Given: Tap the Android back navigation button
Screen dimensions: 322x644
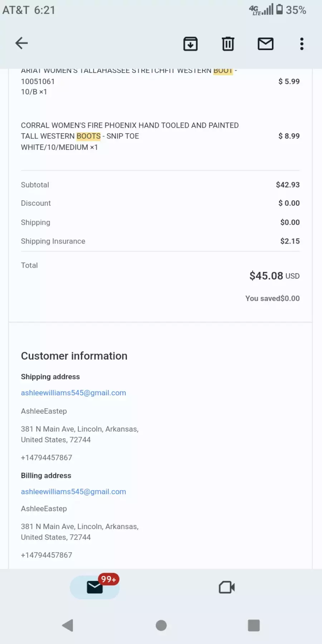Looking at the screenshot, I should tap(68, 625).
